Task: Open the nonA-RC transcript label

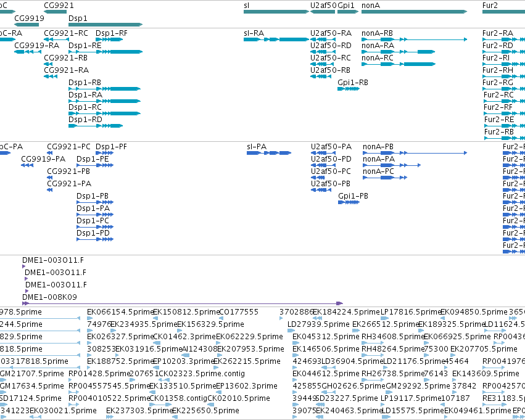Action: (378, 58)
